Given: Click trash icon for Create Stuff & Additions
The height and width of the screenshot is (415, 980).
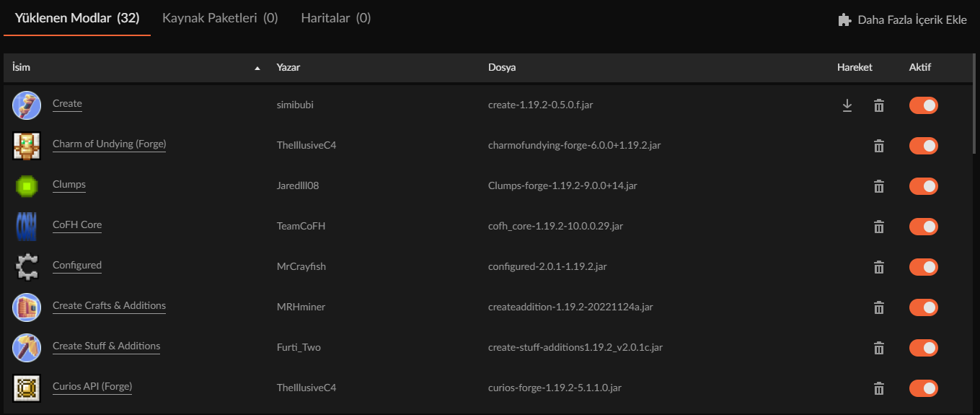Looking at the screenshot, I should 879,348.
